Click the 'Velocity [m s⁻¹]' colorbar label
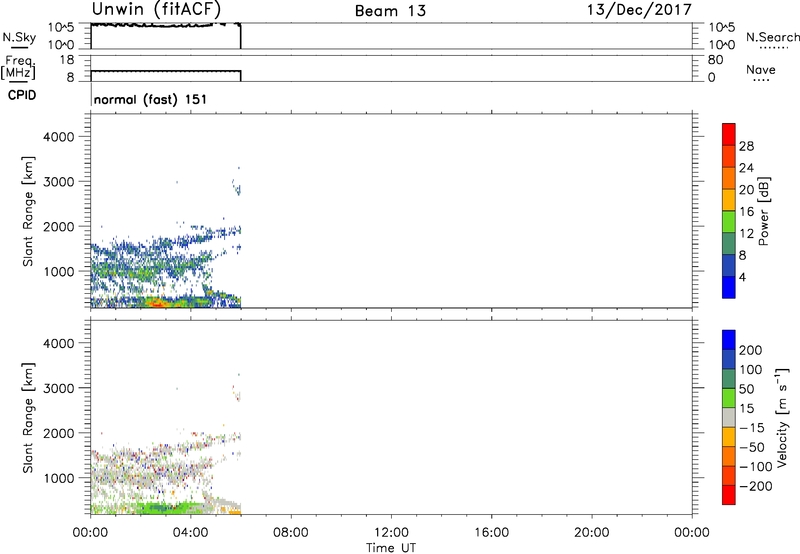The height and width of the screenshot is (554, 800). tap(782, 418)
